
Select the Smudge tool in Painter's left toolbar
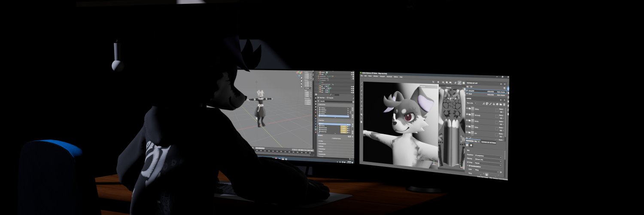point(362,98)
